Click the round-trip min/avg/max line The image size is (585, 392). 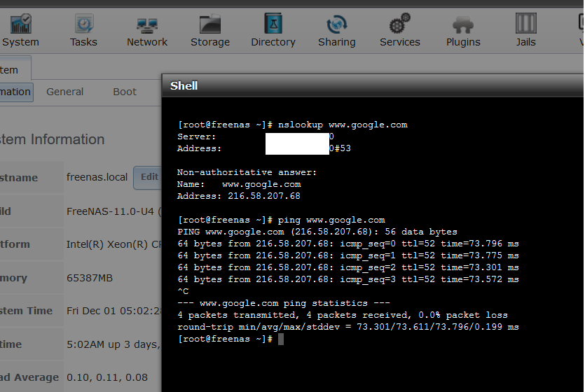(x=348, y=327)
